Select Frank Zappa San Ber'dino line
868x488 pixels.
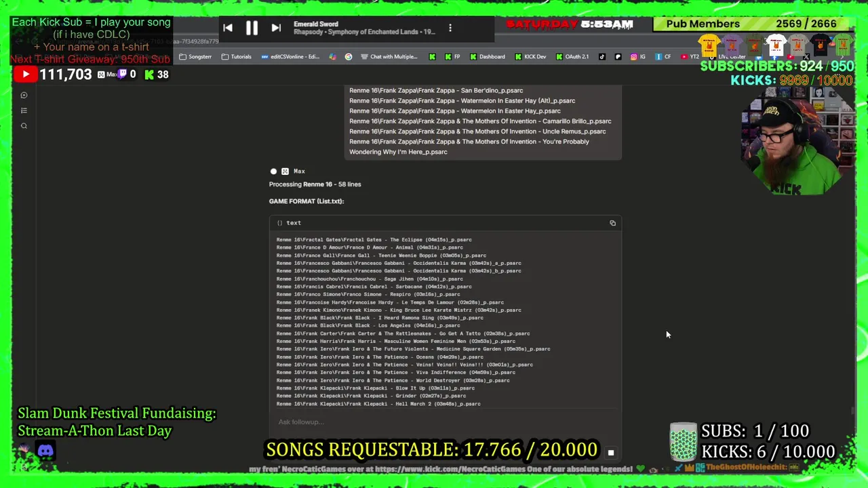coord(436,90)
